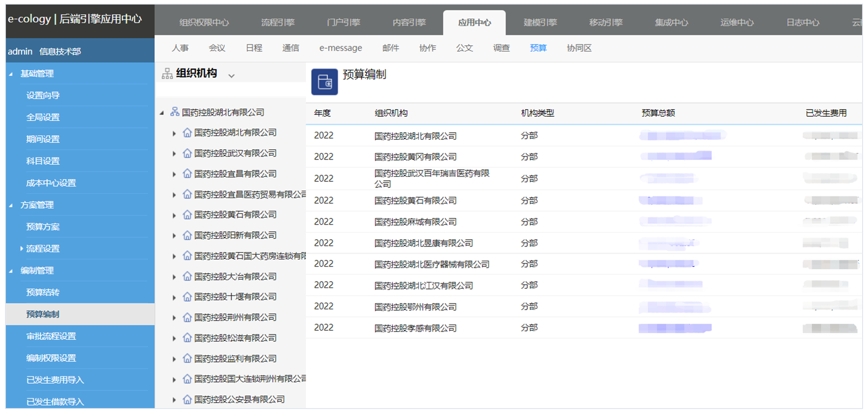Open 科目设置 in the sidebar

point(43,161)
